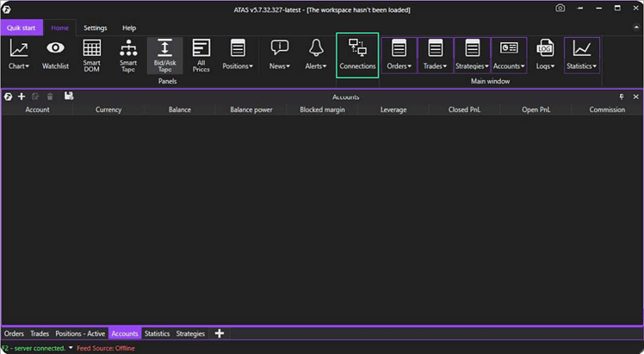Collapse the ribbon with the up arrow

click(635, 28)
